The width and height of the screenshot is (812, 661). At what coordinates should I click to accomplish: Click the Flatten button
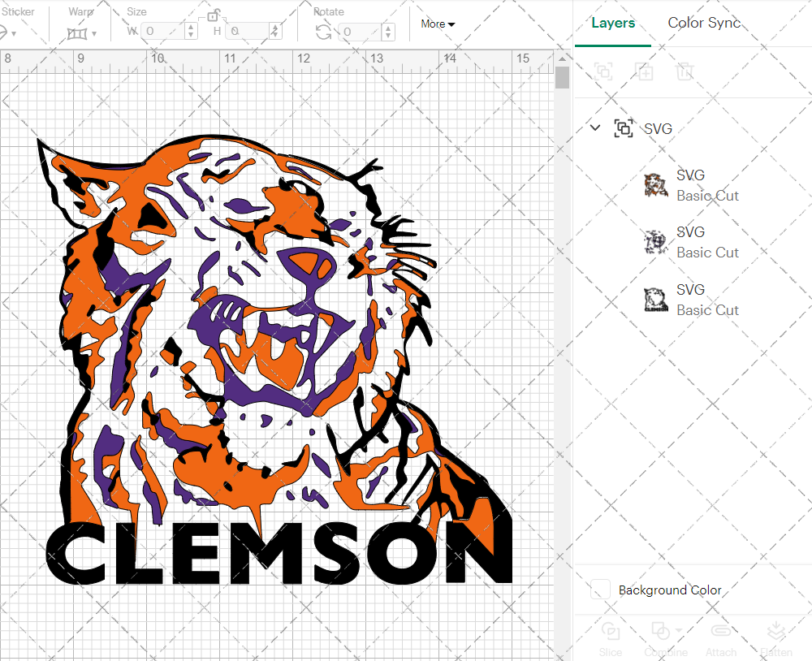[775, 637]
